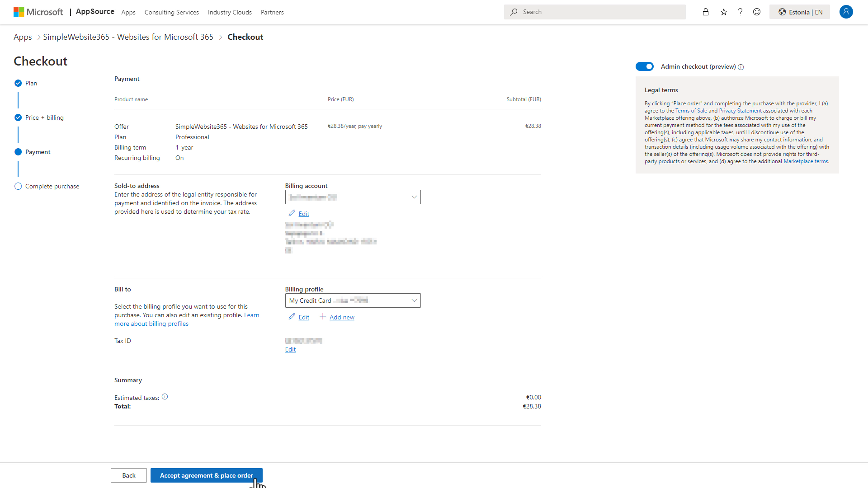Open the Apps menu in header
868x488 pixels.
point(128,12)
